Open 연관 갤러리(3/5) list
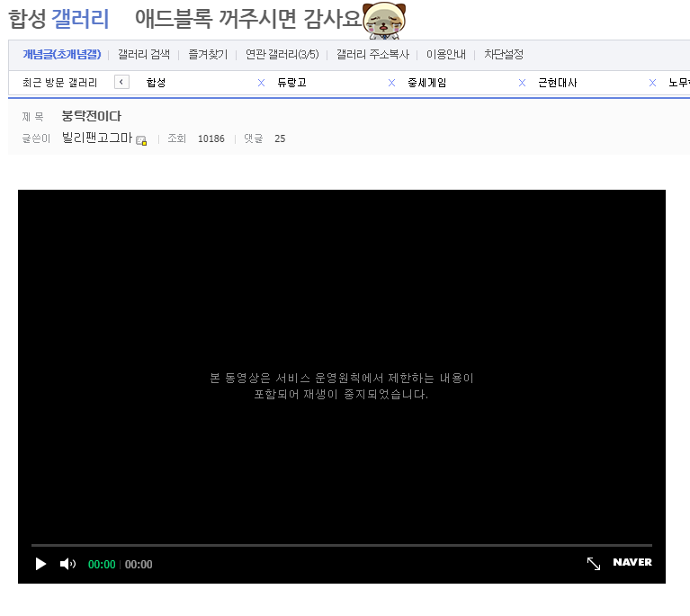Image resolution: width=690 pixels, height=616 pixels. coord(282,54)
